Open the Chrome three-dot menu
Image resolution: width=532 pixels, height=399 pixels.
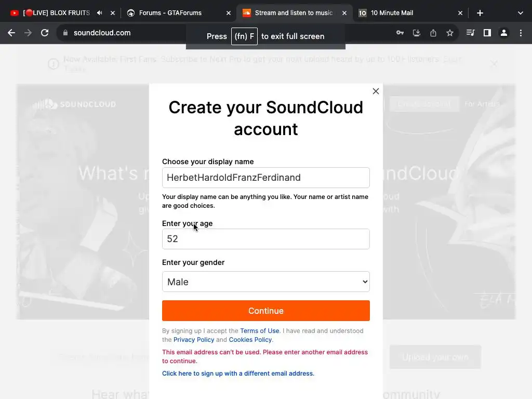coord(521,33)
